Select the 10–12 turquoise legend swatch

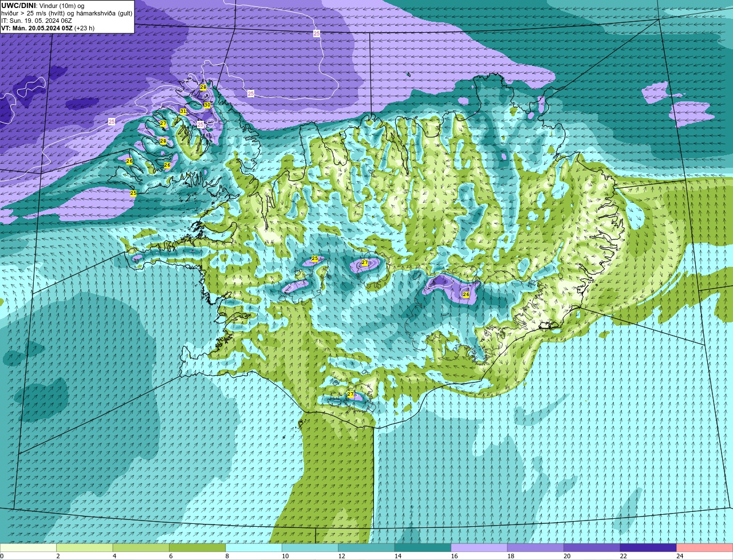tap(310, 548)
